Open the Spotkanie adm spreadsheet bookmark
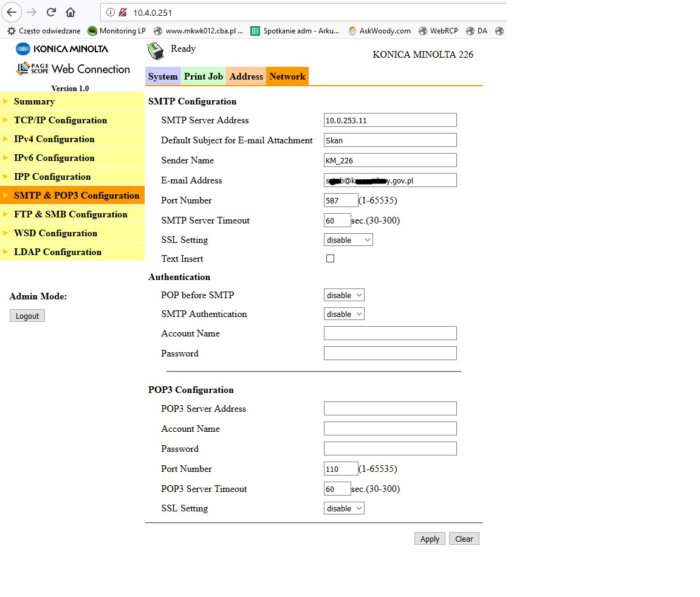The height and width of the screenshot is (597, 700). point(295,31)
